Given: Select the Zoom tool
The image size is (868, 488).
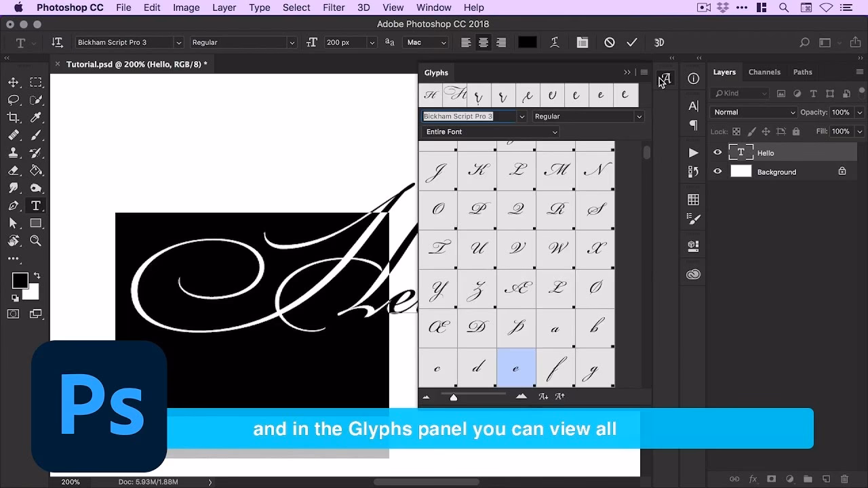Looking at the screenshot, I should 36,241.
